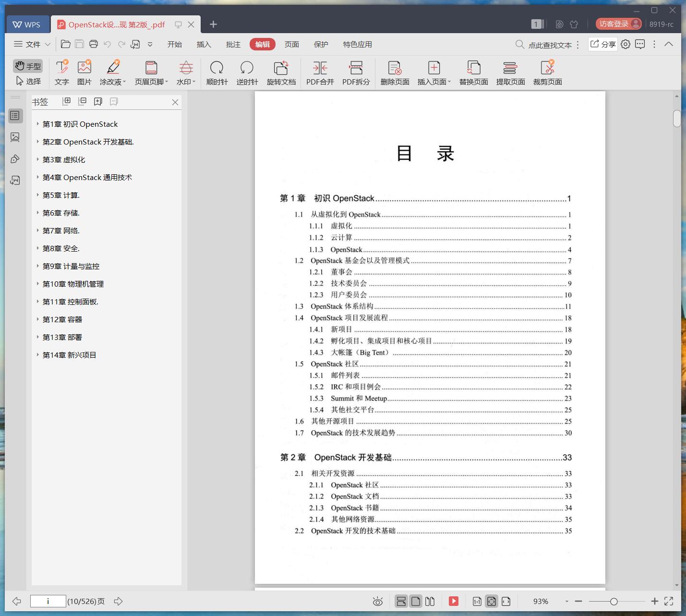Viewport: 686px width, 616px height.
Task: Click the 点此查找文本 search field
Action: (x=550, y=45)
